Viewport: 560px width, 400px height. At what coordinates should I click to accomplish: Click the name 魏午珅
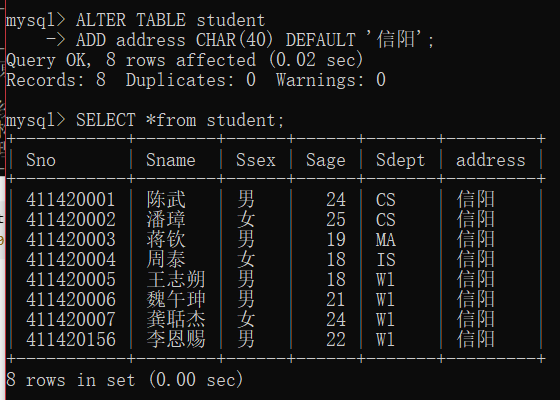[176, 299]
